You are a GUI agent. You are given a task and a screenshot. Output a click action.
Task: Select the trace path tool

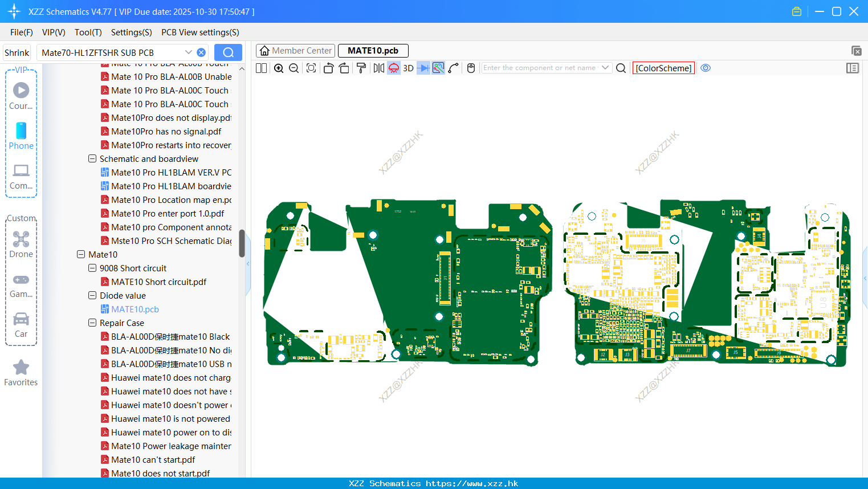[454, 68]
